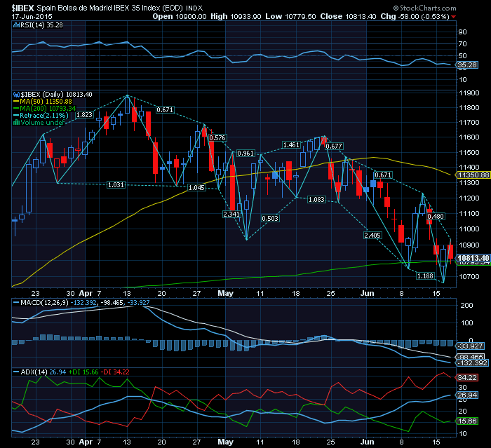Click the $IBEX ticker symbol title

[23, 8]
